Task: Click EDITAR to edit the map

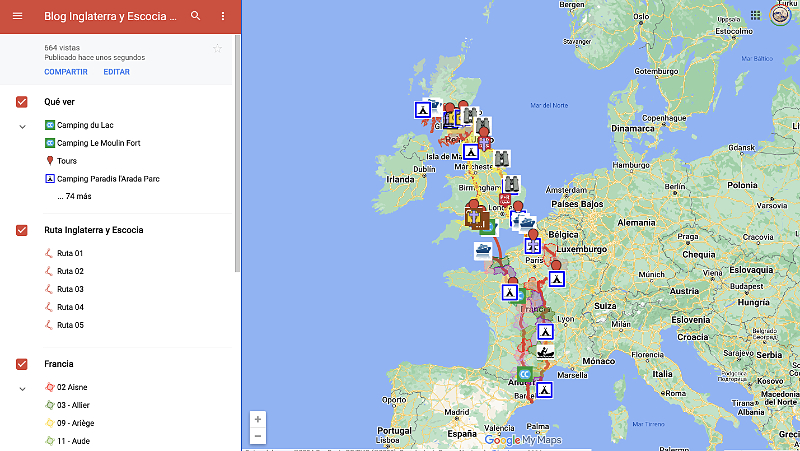Action: tap(116, 72)
